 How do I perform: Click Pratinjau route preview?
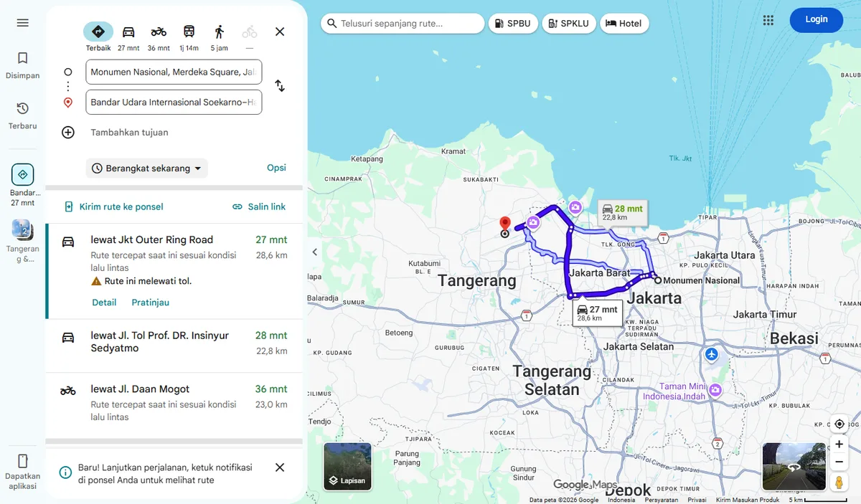(x=151, y=303)
